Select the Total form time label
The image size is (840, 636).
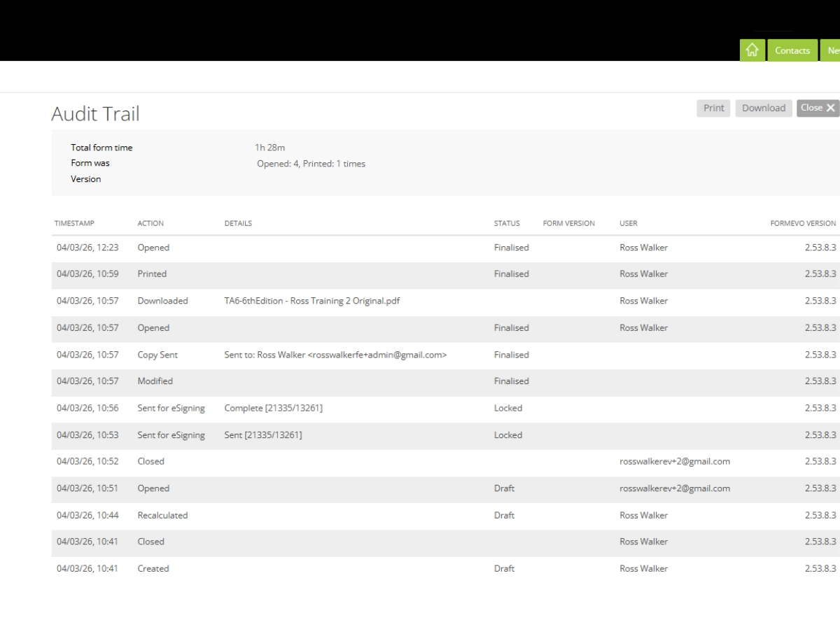(101, 148)
